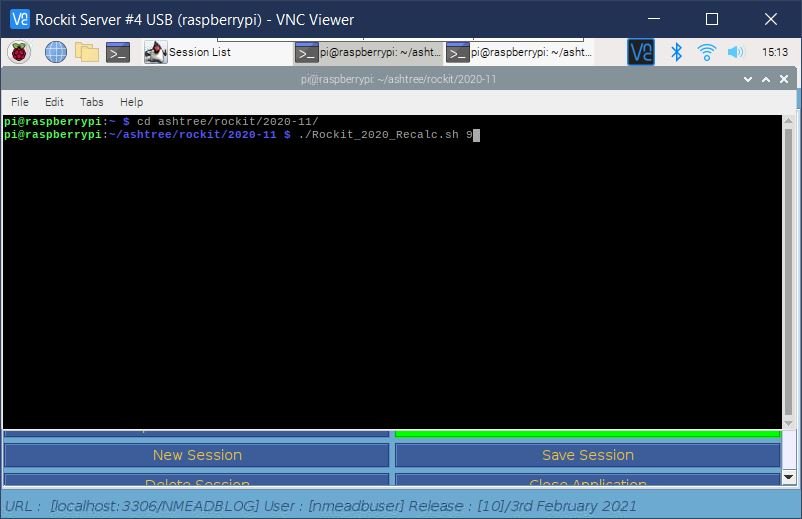Screen dimensions: 802x519
Task: Click the terminal scrollbar on the right
Action: click(x=789, y=270)
